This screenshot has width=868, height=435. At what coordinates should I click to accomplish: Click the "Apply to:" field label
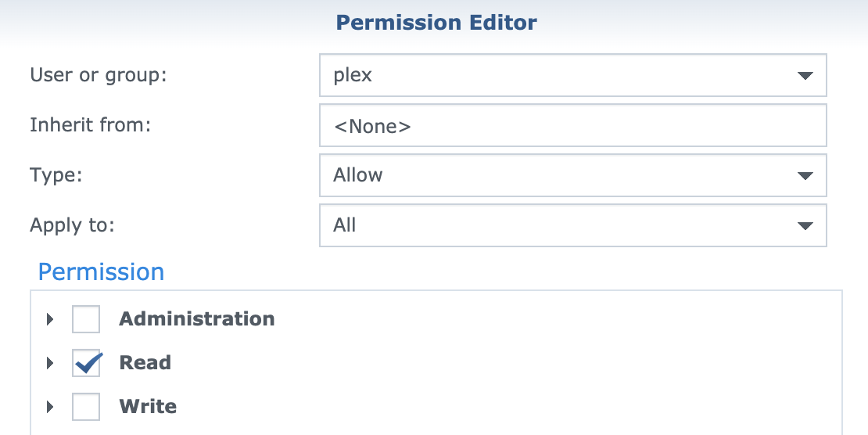[72, 226]
